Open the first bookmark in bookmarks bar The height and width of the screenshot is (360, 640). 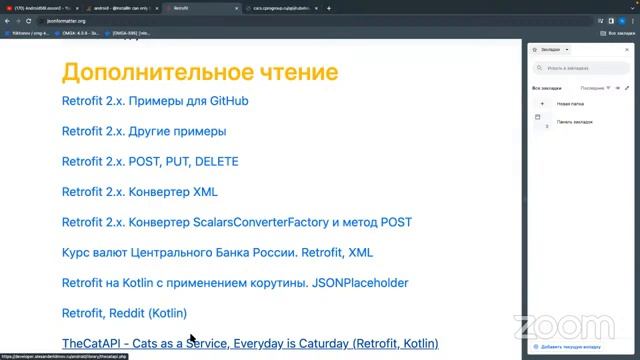(28, 33)
